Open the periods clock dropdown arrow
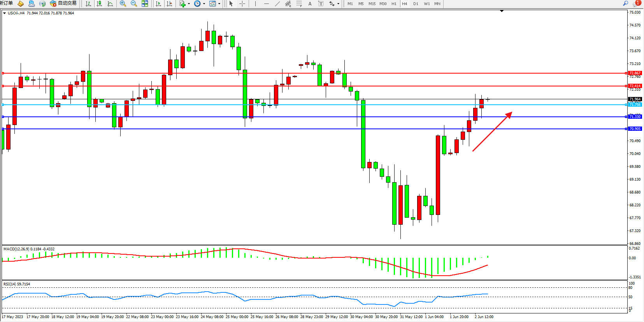Screen dimensions: 644x322 click(204, 4)
